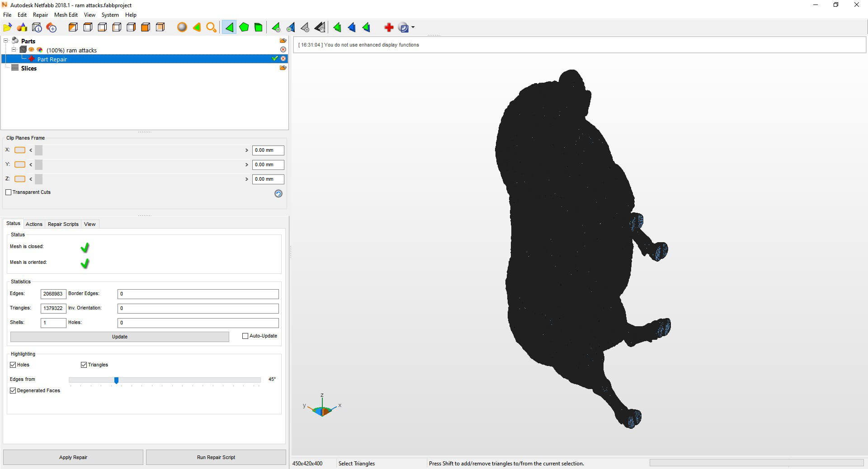Open the Mesh Edit menu
Screen dimensions: 868x469
click(x=66, y=15)
